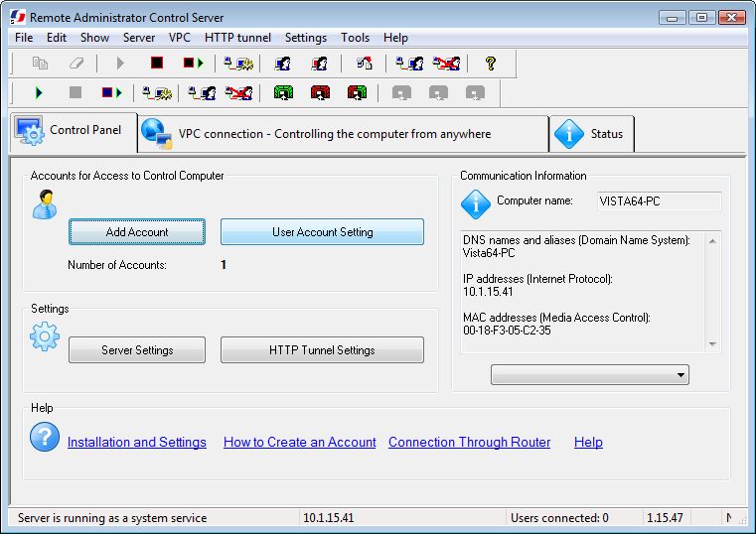Click the all-red tunnel icon
This screenshot has height=534, width=756.
click(320, 92)
